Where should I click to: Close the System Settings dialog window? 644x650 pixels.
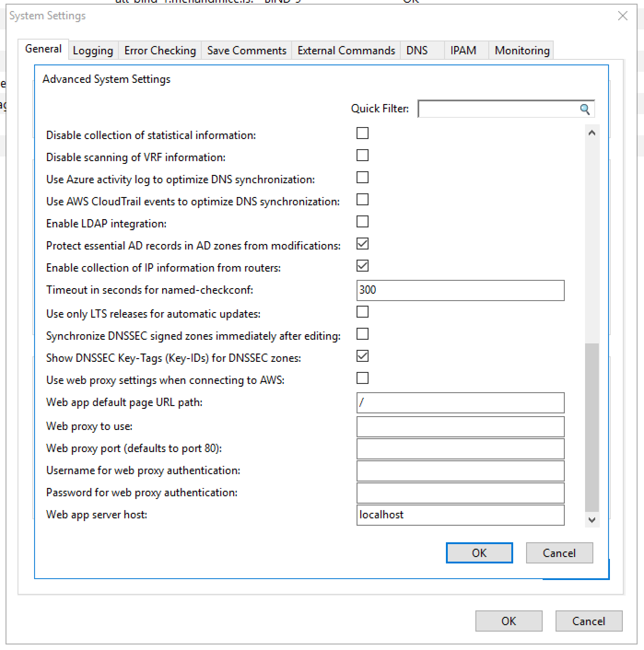coord(622,16)
